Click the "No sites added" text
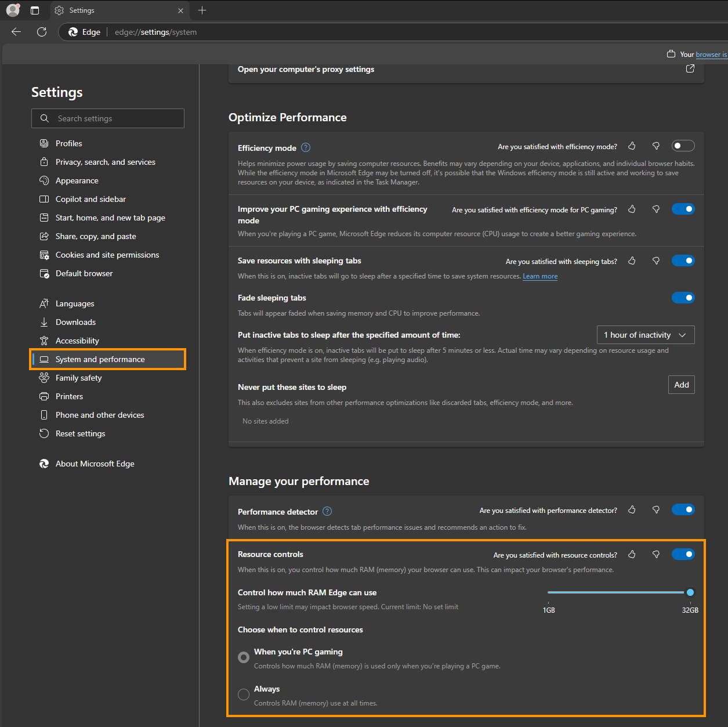The width and height of the screenshot is (728, 727). click(265, 421)
